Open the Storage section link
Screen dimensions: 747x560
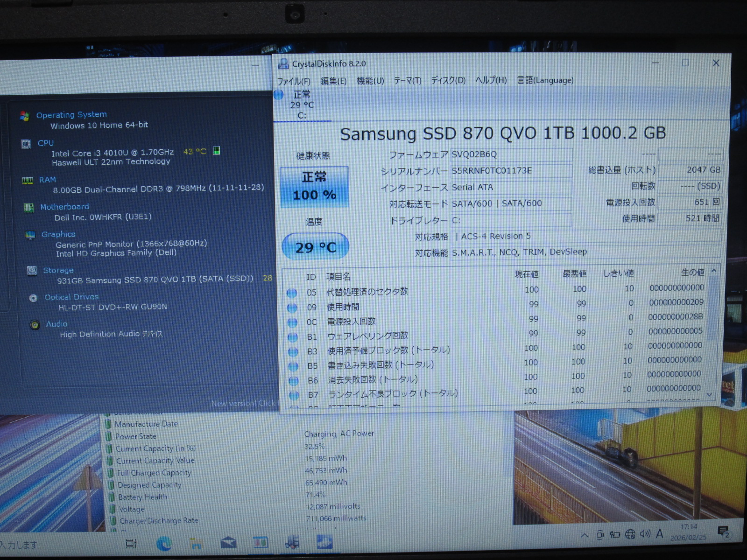(x=58, y=270)
